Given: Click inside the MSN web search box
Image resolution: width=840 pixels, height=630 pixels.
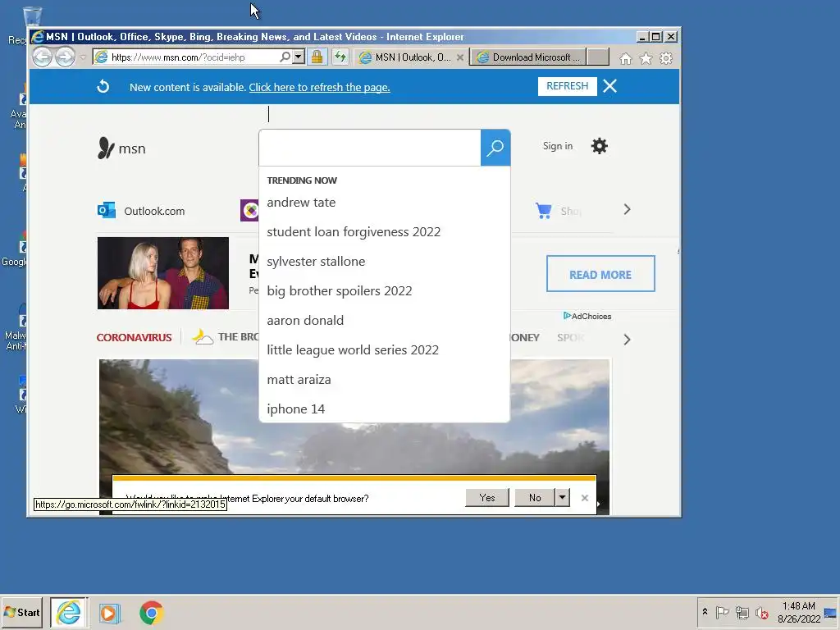Looking at the screenshot, I should [x=370, y=148].
